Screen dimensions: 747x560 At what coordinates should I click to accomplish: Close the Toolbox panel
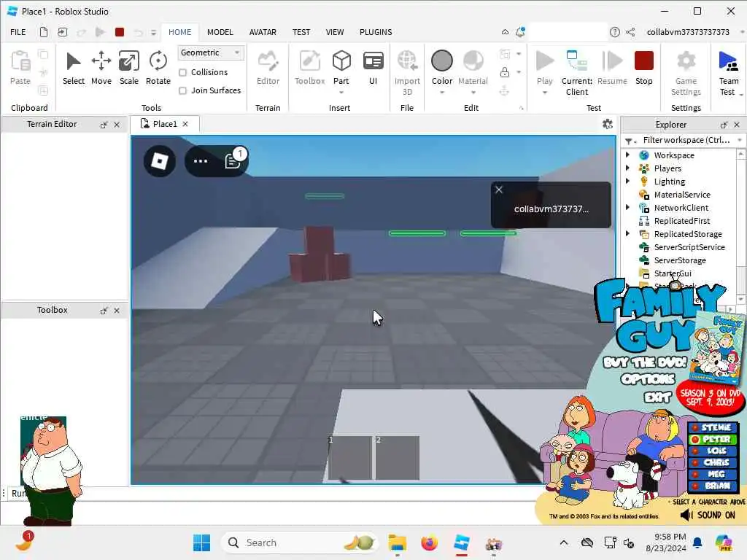[x=117, y=311]
